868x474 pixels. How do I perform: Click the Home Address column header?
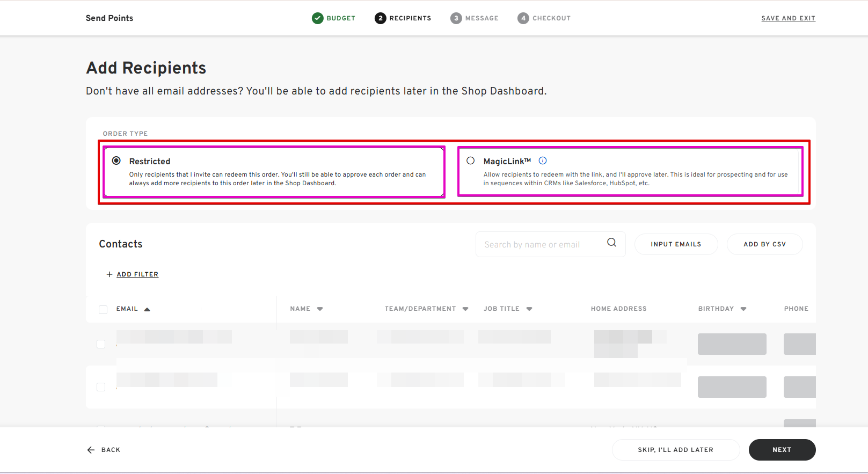[x=618, y=309]
